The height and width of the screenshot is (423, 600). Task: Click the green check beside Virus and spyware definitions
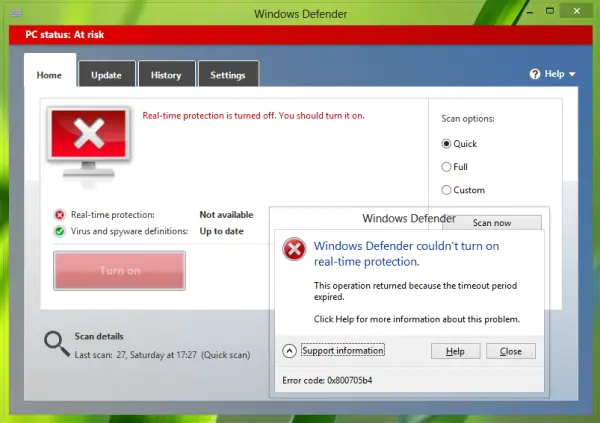point(59,231)
